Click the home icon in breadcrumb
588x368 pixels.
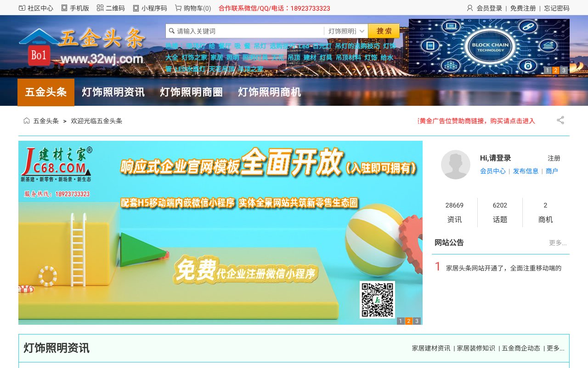26,121
